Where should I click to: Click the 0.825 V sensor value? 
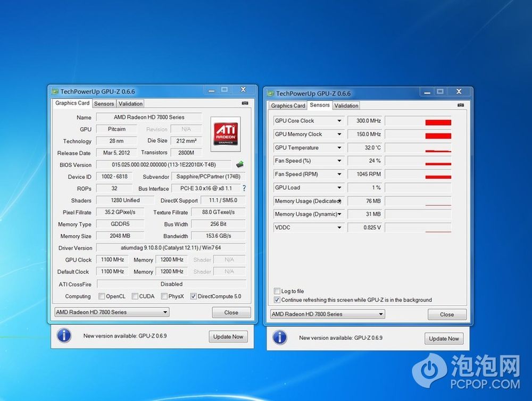365,228
